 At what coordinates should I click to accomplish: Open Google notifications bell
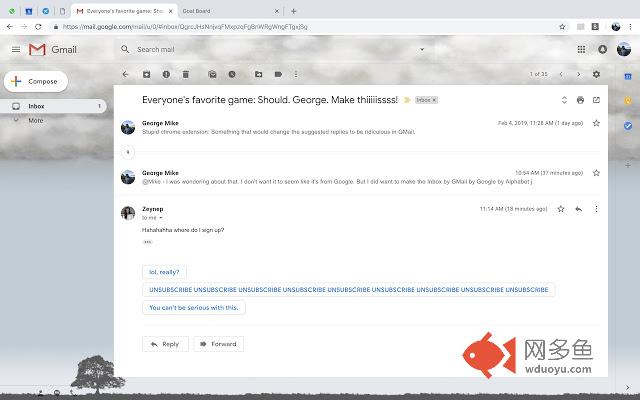[602, 49]
